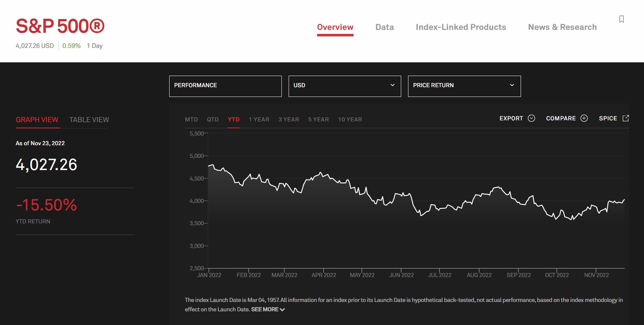Click the Export circle chevron icon
The height and width of the screenshot is (325, 644).
click(531, 118)
